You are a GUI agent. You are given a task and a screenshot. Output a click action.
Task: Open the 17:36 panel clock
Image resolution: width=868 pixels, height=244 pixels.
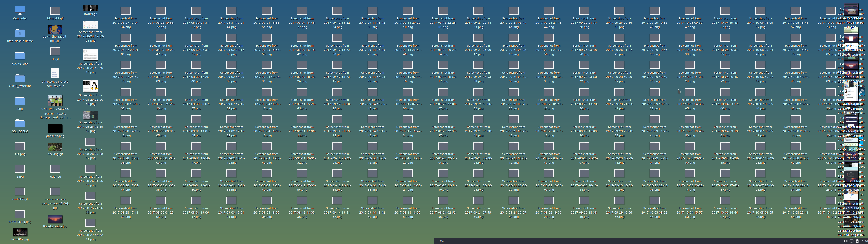tap(864, 241)
